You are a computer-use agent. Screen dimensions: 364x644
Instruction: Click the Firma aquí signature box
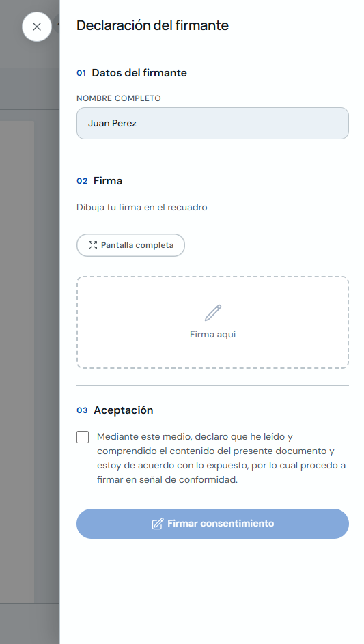[x=212, y=322]
